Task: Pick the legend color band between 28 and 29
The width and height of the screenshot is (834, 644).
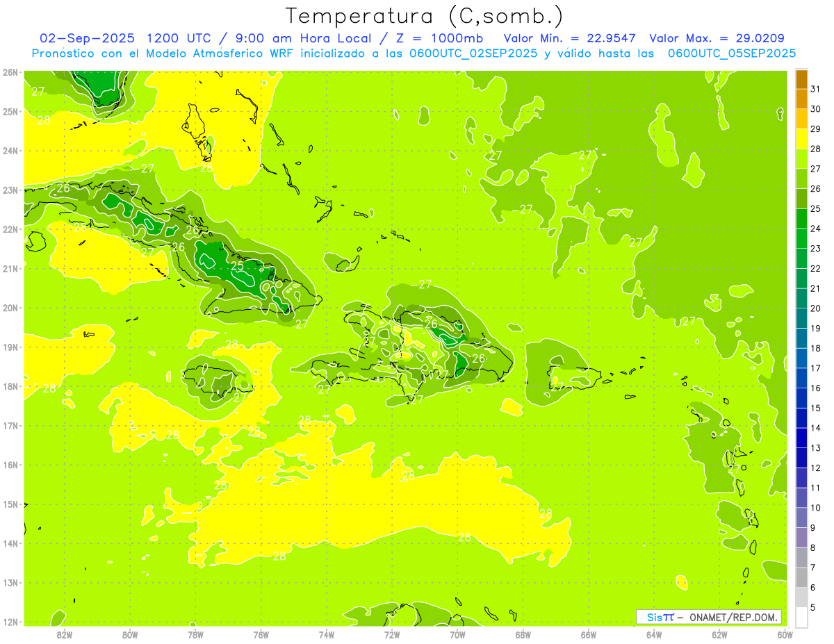Action: click(801, 139)
